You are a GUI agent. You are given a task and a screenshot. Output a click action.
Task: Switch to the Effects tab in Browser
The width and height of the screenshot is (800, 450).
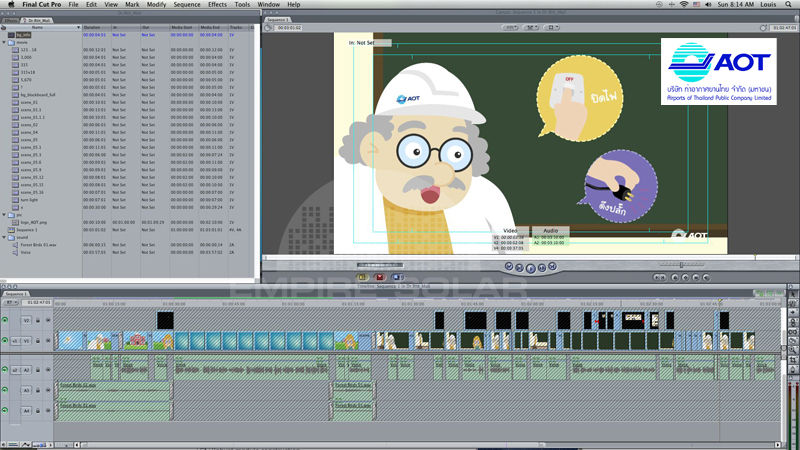[11, 20]
